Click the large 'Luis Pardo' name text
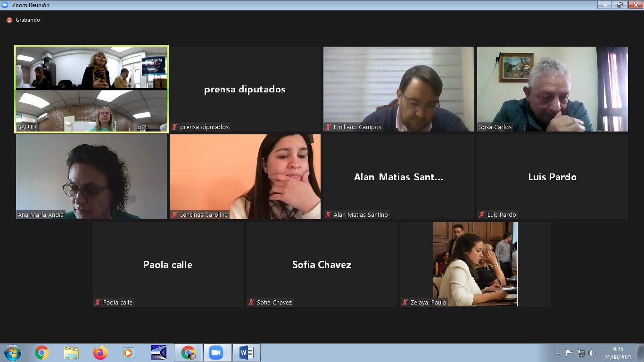The width and height of the screenshot is (644, 362). 553,177
